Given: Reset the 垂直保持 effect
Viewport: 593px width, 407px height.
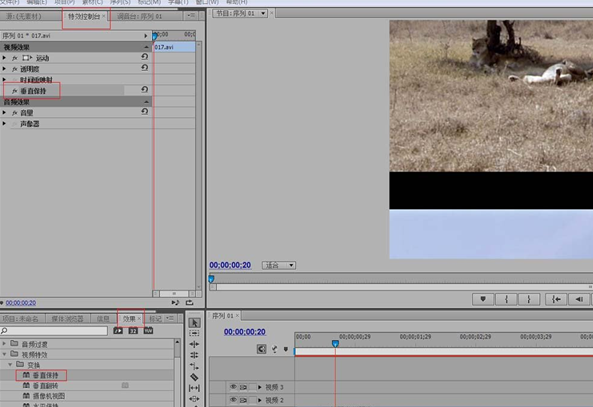Looking at the screenshot, I should click(144, 90).
